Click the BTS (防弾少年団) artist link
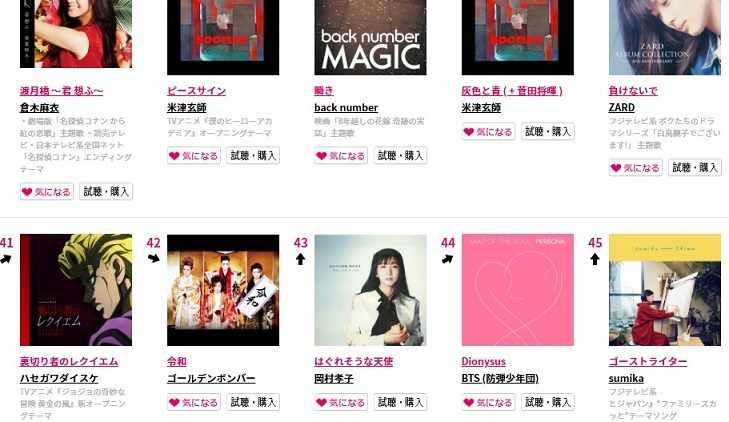Viewport: 729px width, 422px height. (500, 378)
